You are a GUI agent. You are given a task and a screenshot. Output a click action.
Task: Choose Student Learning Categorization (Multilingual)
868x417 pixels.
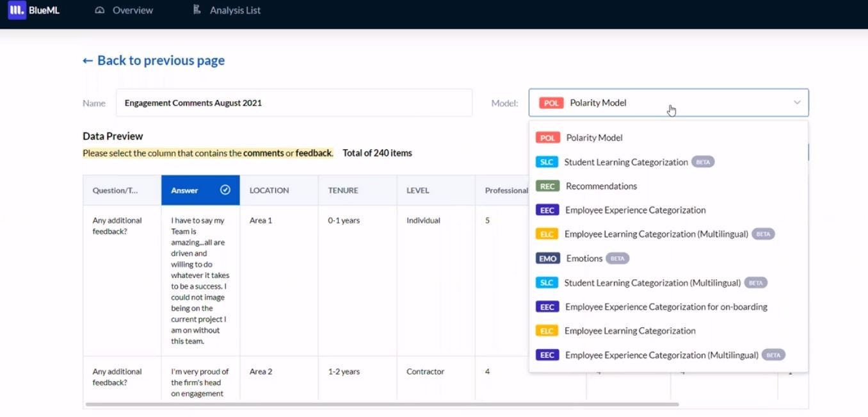pyautogui.click(x=668, y=282)
